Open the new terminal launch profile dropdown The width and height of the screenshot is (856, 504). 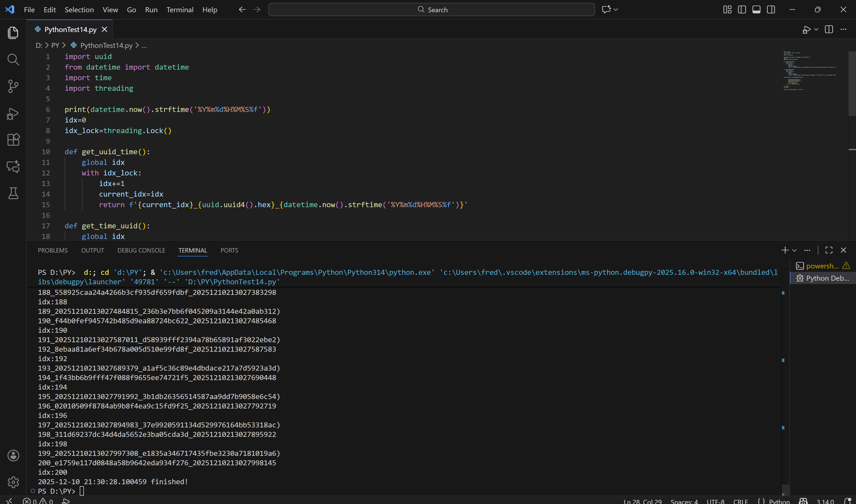pyautogui.click(x=794, y=250)
